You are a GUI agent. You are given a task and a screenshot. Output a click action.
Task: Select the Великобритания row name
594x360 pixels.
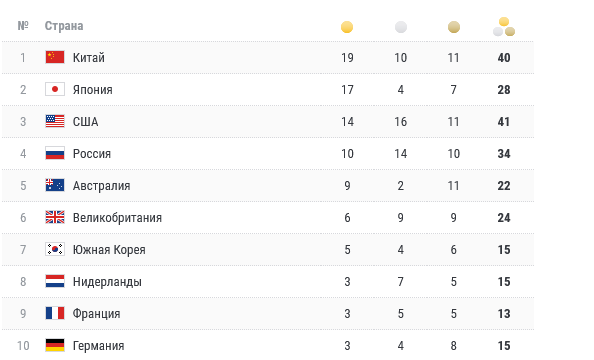click(x=117, y=218)
